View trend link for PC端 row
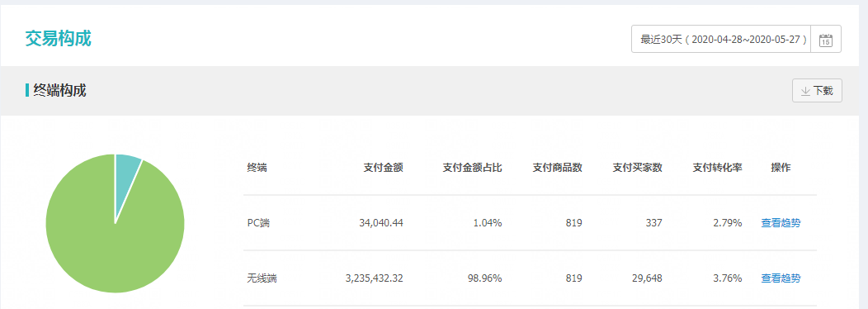Image resolution: width=868 pixels, height=309 pixels. [781, 223]
